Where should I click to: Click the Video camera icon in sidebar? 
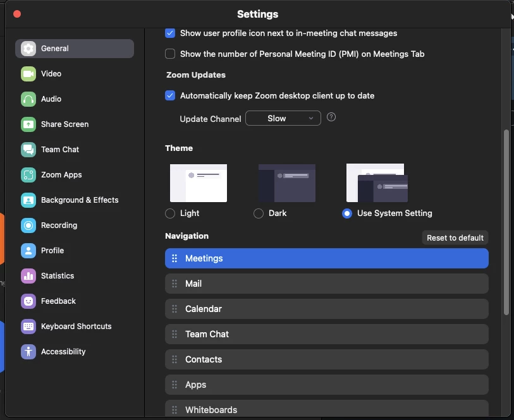click(28, 74)
